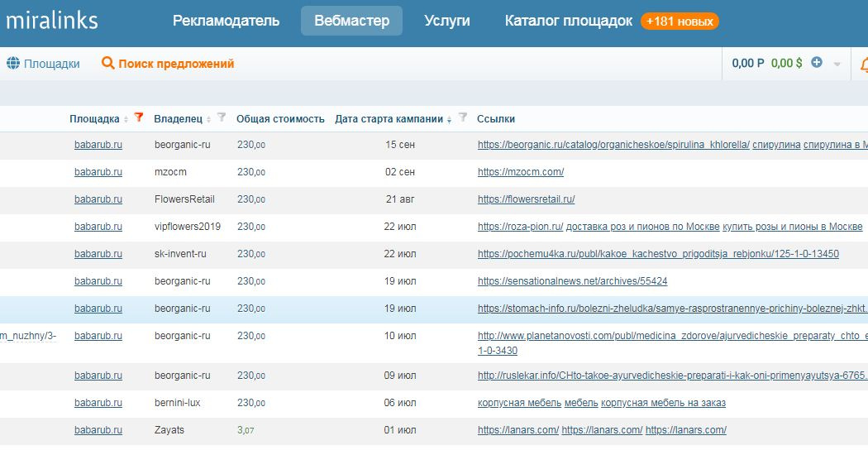Click the 01 июл date cell
Screen dimensions: 868x450
(x=399, y=430)
